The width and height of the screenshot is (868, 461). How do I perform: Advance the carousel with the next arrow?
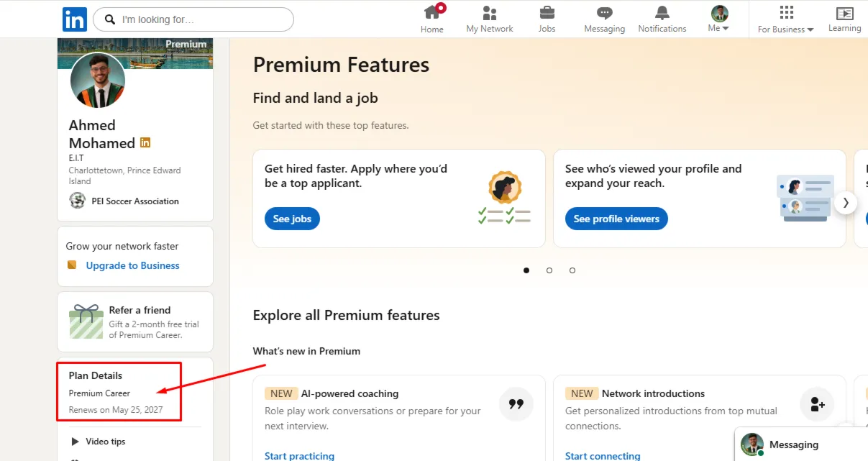[846, 203]
